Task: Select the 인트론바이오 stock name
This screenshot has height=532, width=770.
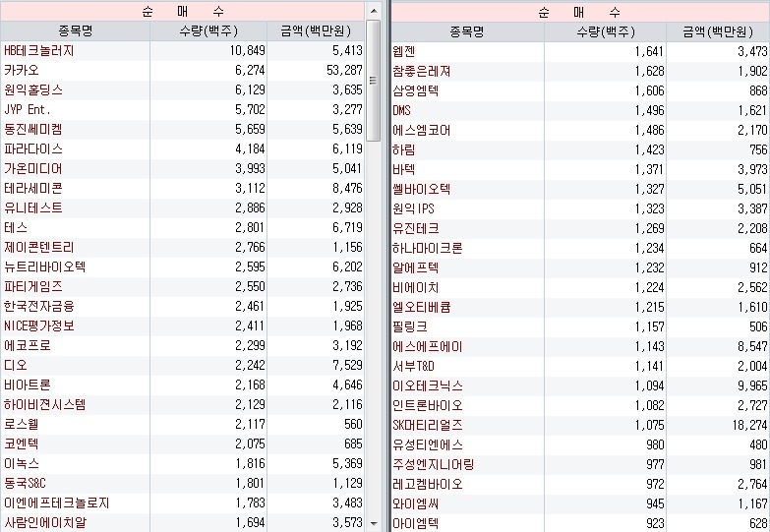Action: coord(427,405)
